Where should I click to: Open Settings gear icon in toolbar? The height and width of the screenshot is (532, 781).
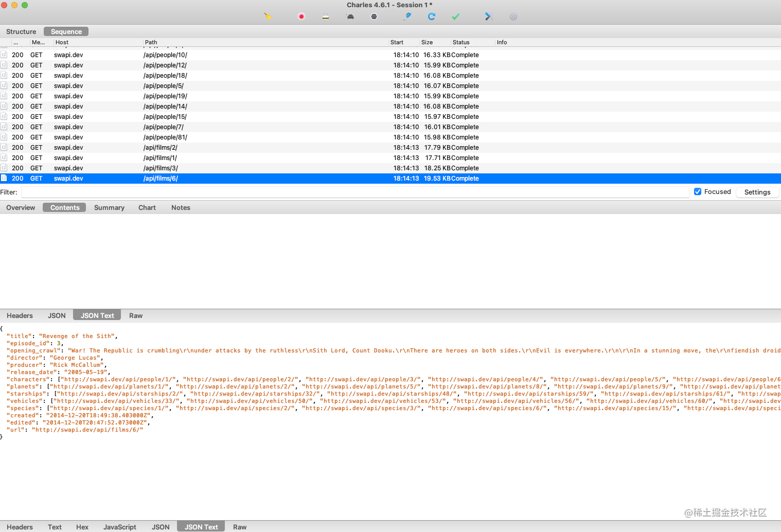click(x=513, y=16)
